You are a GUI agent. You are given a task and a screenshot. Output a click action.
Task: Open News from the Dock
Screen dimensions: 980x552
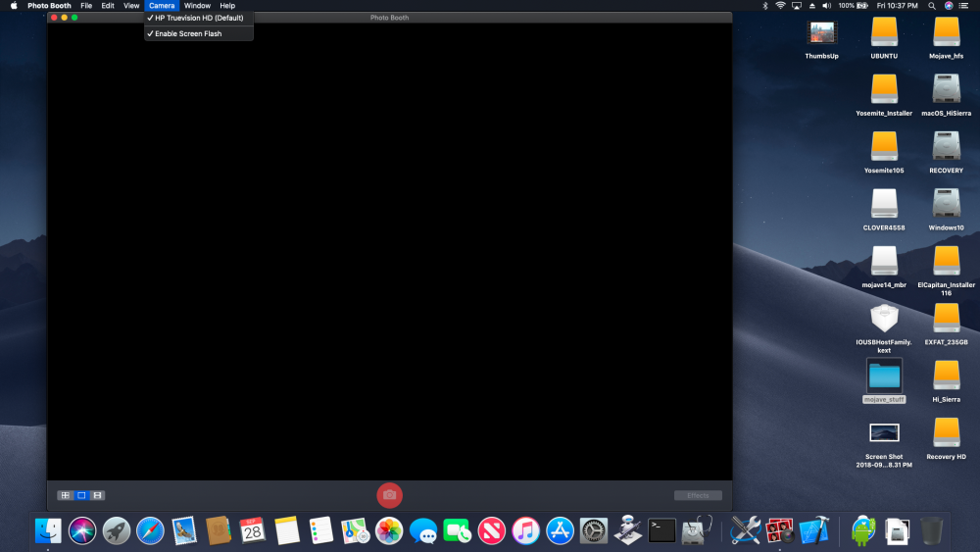pyautogui.click(x=491, y=530)
